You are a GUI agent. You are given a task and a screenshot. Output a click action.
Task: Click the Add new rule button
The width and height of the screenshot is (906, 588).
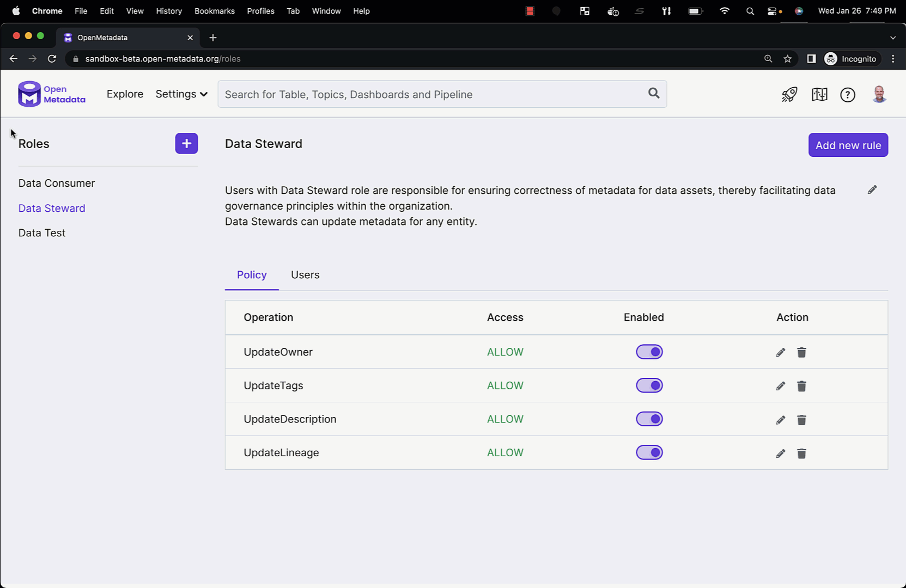pyautogui.click(x=848, y=145)
